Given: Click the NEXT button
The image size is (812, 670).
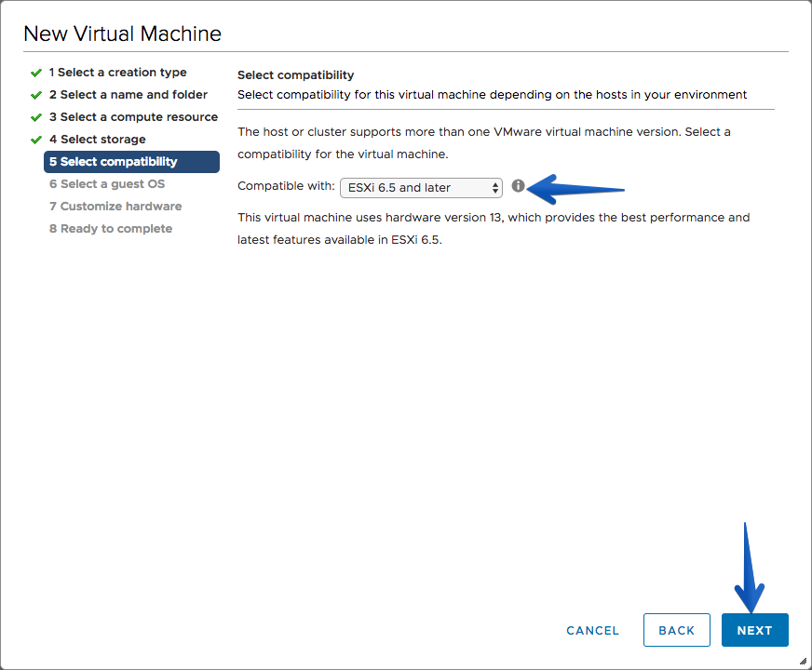Looking at the screenshot, I should tap(754, 630).
